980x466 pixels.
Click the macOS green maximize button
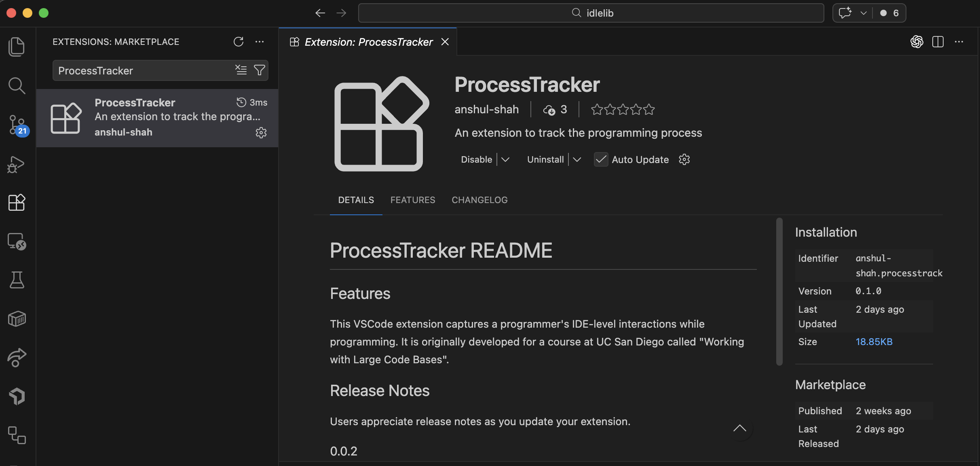(x=44, y=13)
